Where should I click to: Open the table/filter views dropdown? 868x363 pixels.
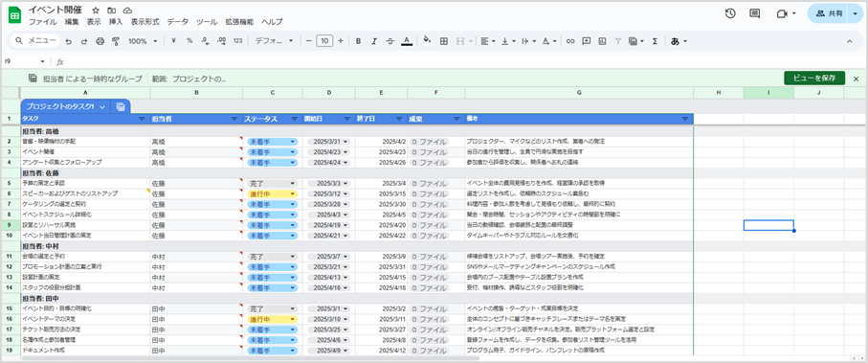(636, 41)
